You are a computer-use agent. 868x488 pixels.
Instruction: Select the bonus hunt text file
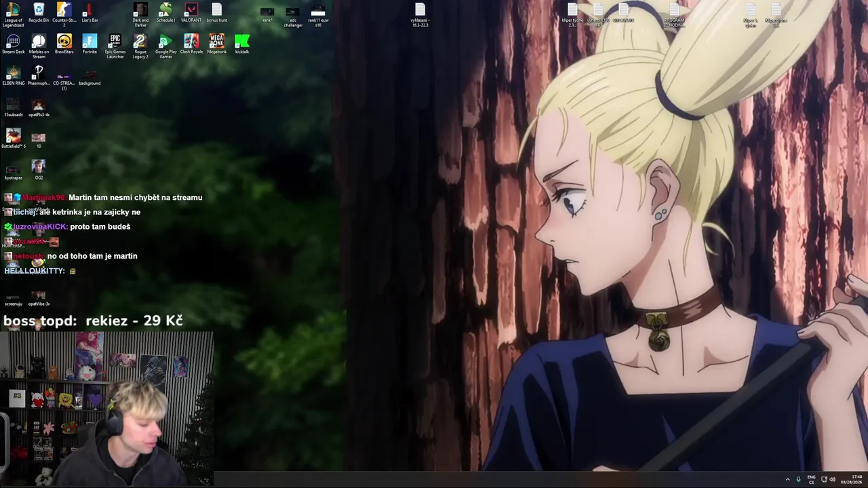tap(217, 12)
